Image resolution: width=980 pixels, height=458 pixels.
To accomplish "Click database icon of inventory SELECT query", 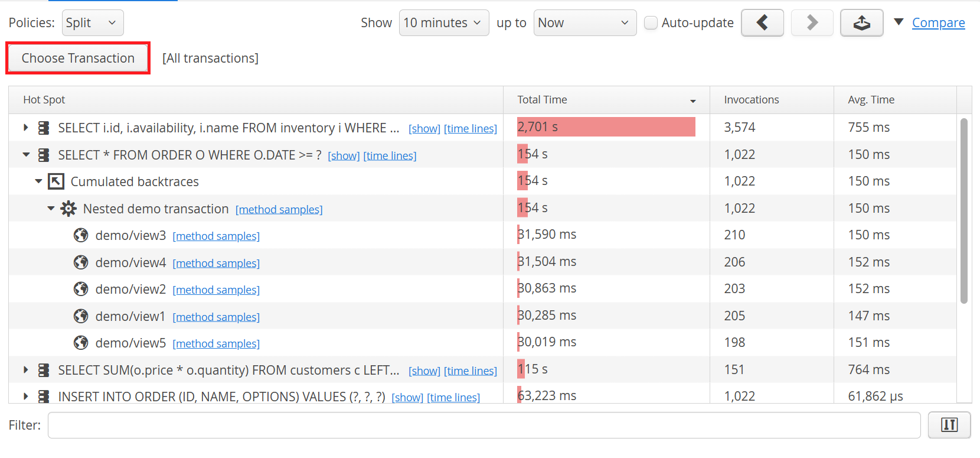I will click(x=44, y=128).
